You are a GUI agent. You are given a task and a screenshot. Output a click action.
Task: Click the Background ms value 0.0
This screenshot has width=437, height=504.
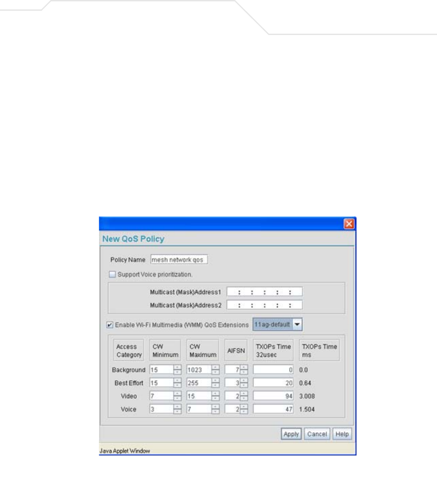click(x=303, y=370)
